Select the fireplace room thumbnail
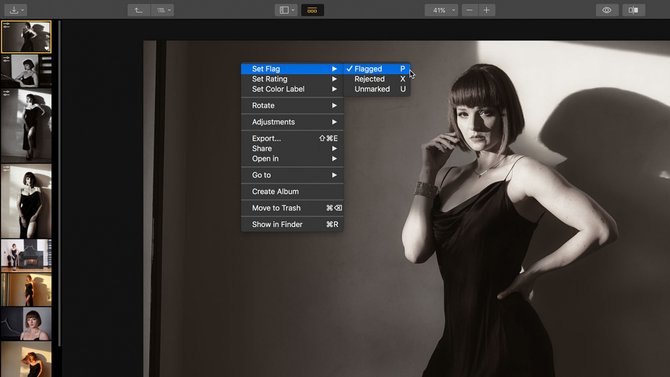This screenshot has height=377, width=670. 26,256
